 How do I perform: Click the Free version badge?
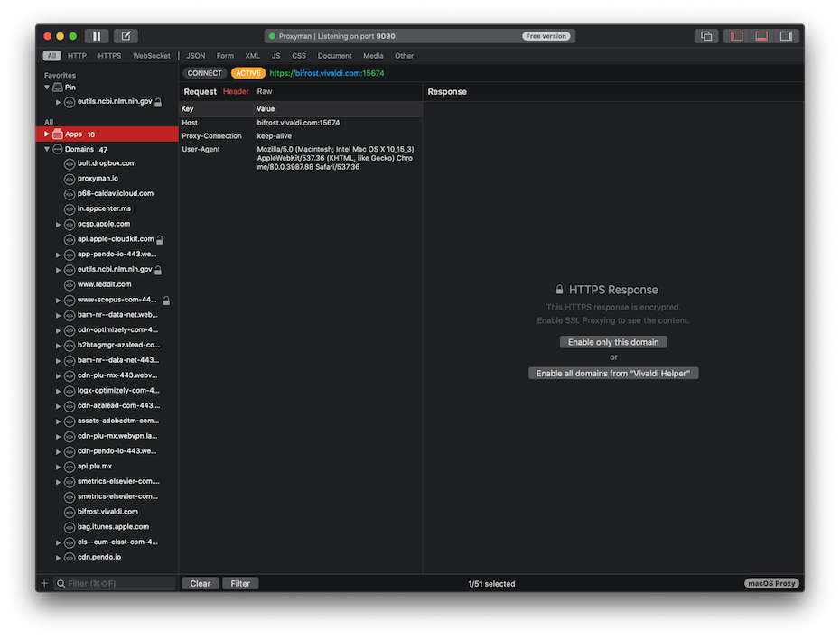tap(546, 36)
